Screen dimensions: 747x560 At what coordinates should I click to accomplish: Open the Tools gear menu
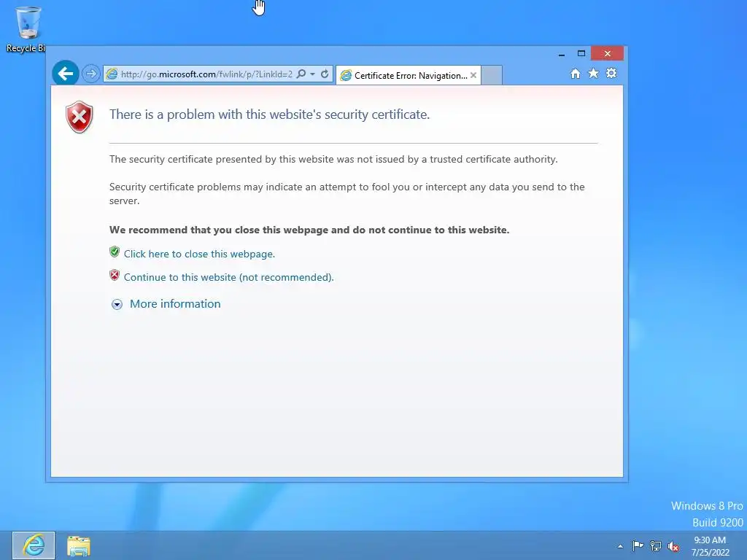click(x=611, y=73)
